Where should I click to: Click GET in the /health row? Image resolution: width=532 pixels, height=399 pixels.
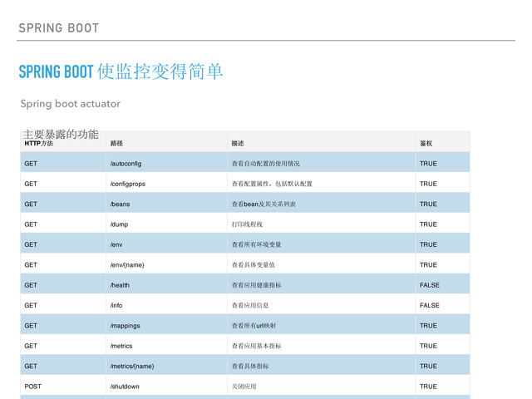[x=31, y=285]
